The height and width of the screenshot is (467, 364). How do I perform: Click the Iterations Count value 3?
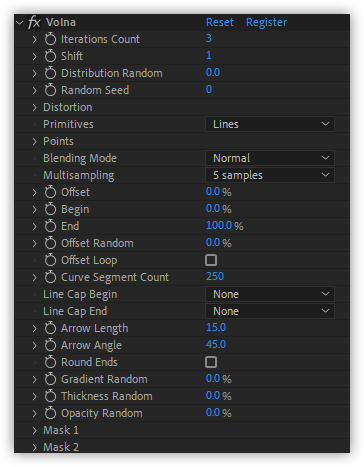point(209,38)
